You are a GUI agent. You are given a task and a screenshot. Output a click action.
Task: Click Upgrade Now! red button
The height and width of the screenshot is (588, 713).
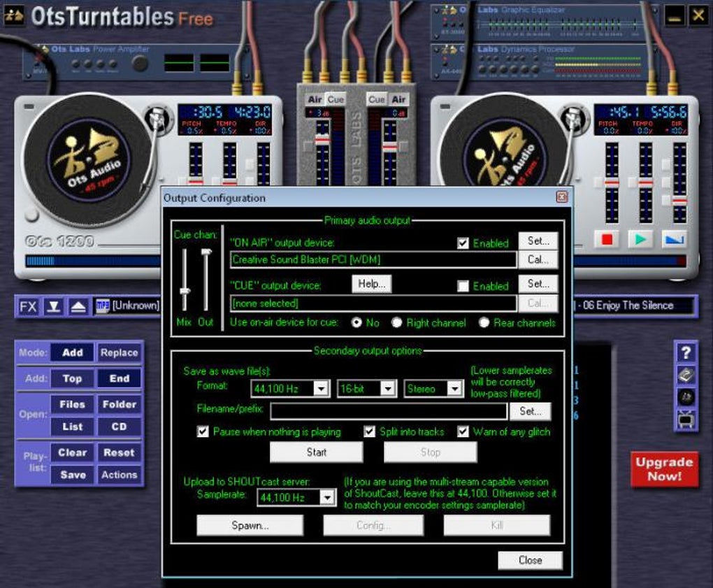tap(664, 469)
